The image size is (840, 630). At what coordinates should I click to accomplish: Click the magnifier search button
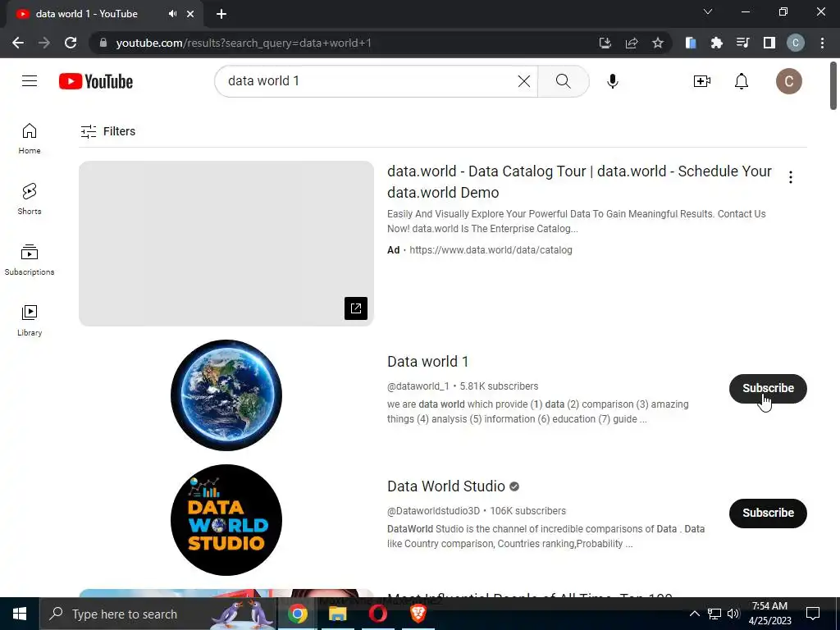pos(563,81)
